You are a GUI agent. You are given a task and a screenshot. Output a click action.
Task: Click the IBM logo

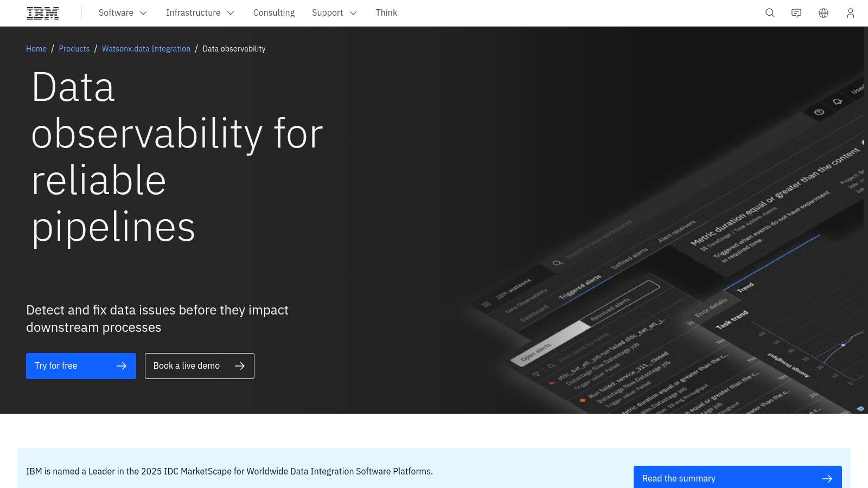tap(43, 13)
